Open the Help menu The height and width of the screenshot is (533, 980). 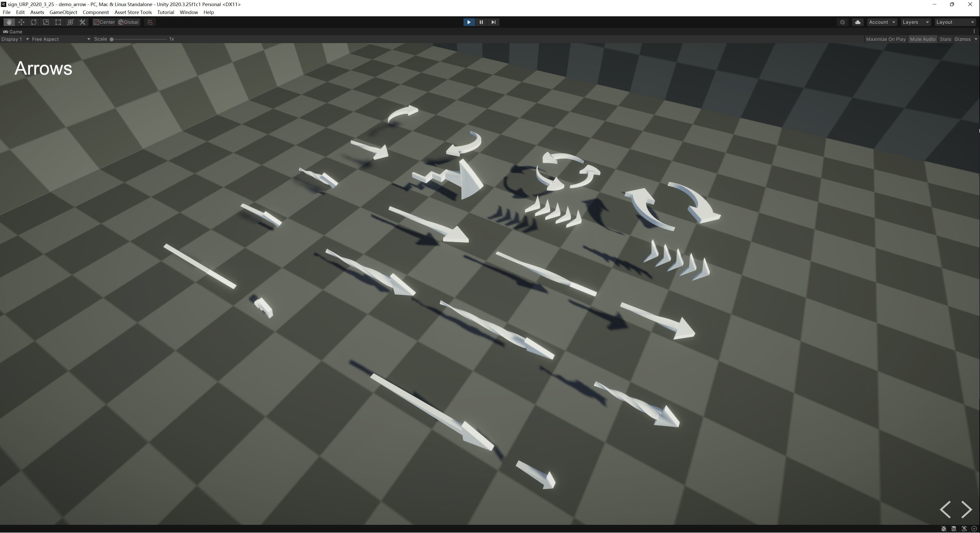tap(208, 12)
